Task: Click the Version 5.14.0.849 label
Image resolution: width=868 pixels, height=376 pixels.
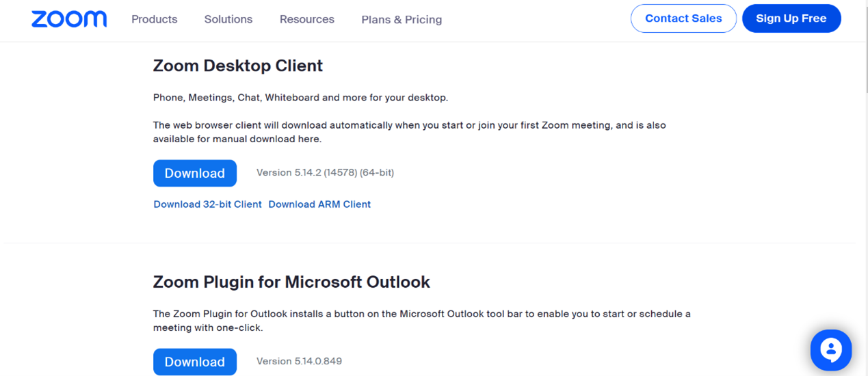Action: pyautogui.click(x=299, y=361)
